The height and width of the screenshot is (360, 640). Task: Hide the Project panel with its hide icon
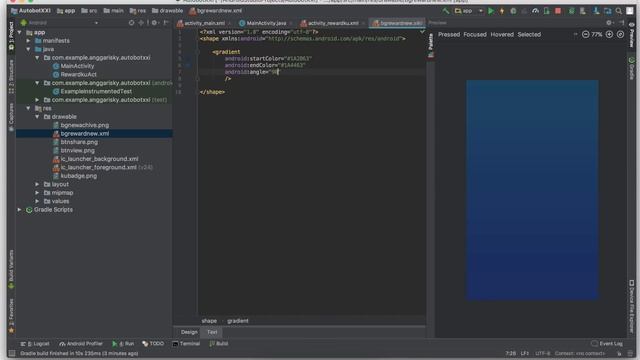[167, 23]
